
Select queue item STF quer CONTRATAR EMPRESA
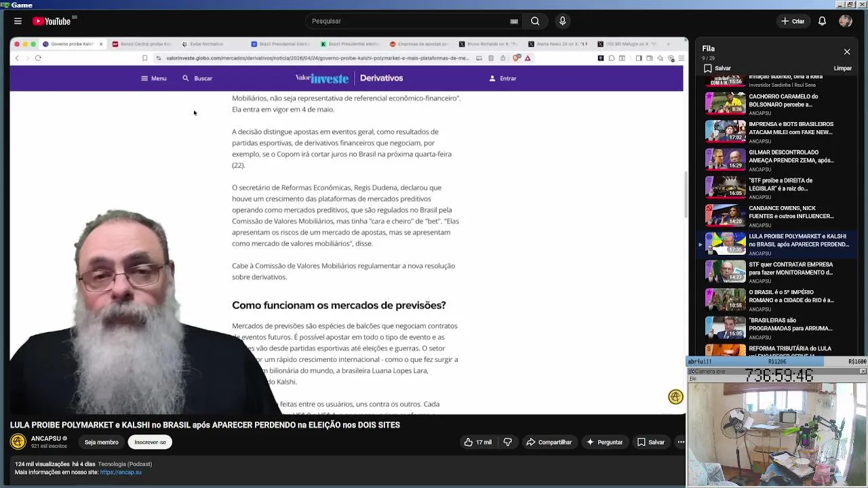coord(777,272)
